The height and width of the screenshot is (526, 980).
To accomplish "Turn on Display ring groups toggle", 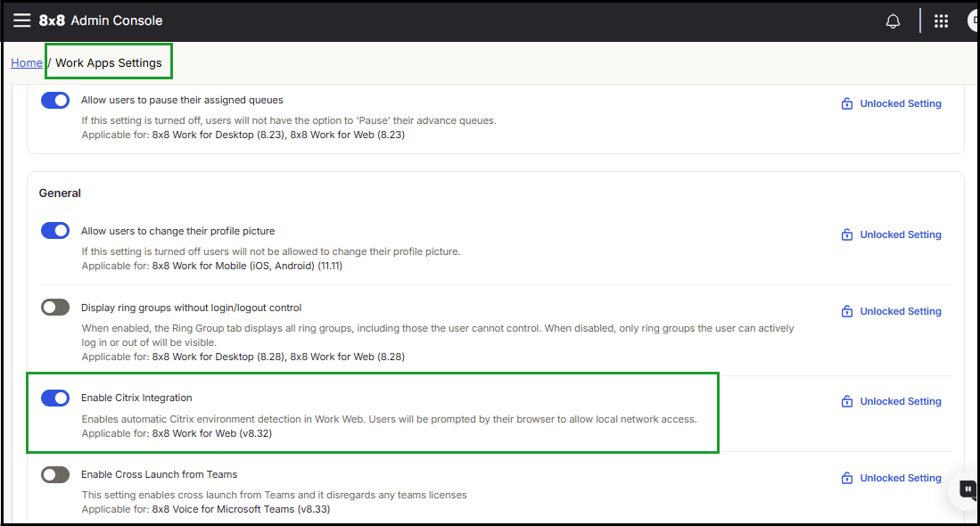I will [x=55, y=308].
